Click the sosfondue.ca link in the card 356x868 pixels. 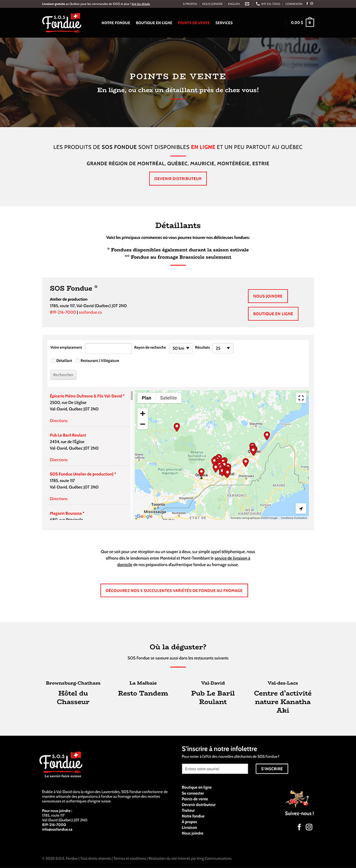click(90, 312)
